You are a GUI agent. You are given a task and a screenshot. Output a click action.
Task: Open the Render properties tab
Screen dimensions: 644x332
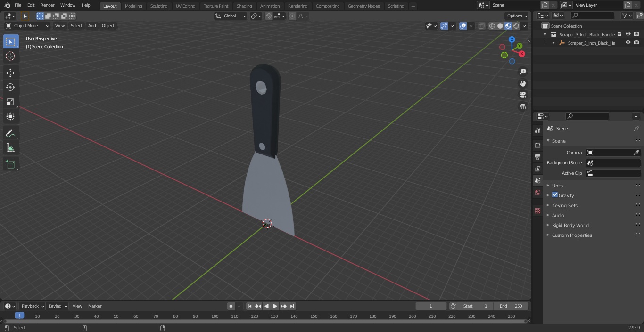tap(537, 145)
